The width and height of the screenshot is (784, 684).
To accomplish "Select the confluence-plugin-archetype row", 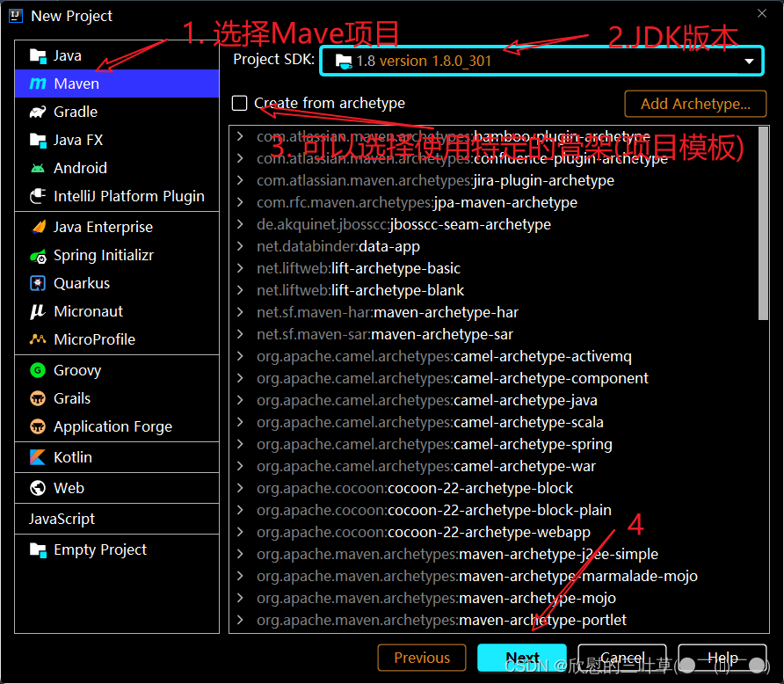I will click(494, 158).
